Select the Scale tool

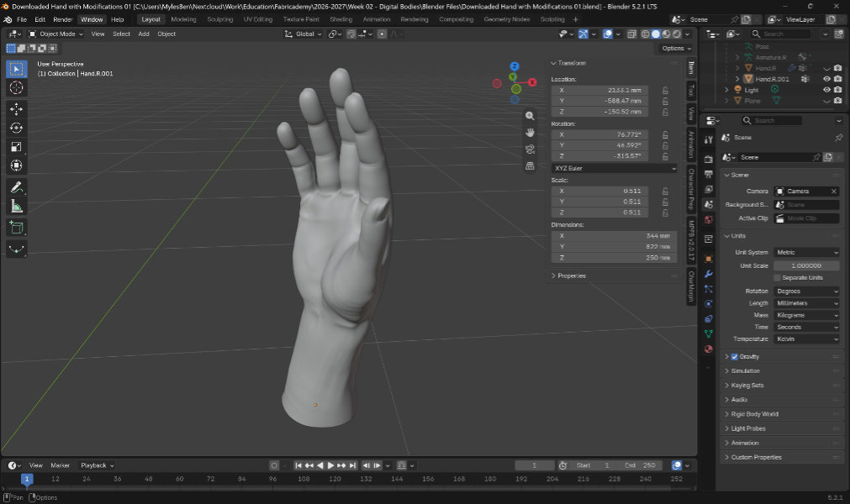tap(16, 147)
